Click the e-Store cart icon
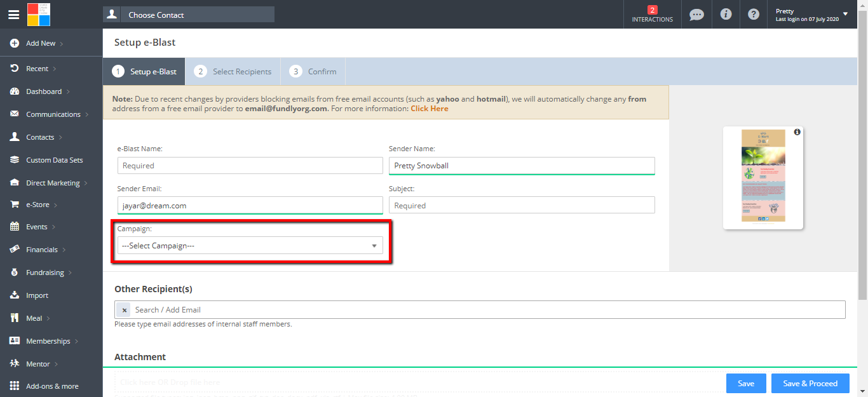 [x=14, y=205]
